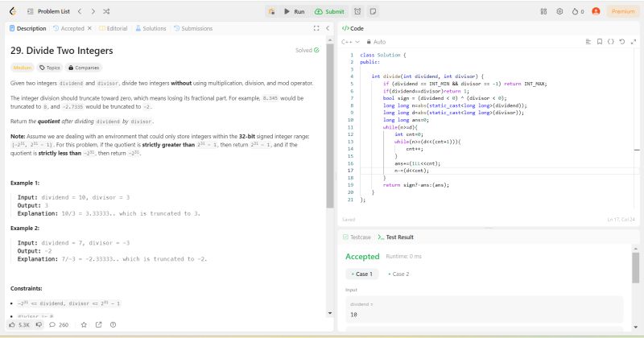Expand the Companies tag
This screenshot has height=338, width=644.
pos(84,68)
